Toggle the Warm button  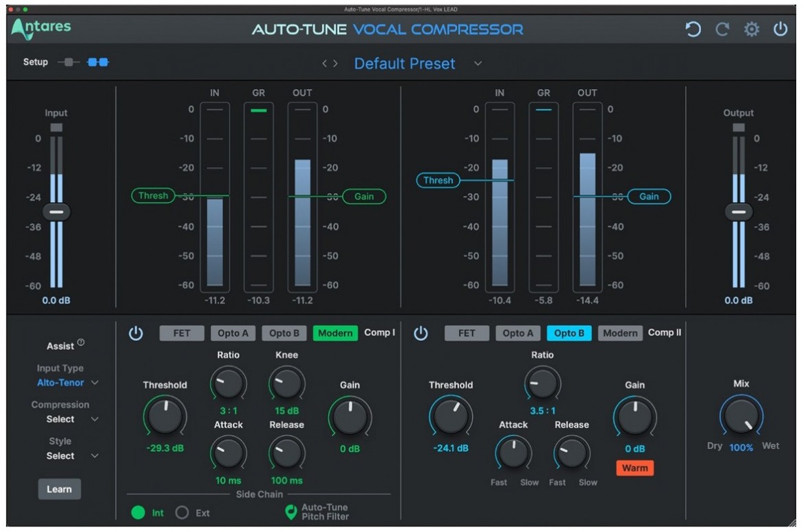[x=634, y=468]
